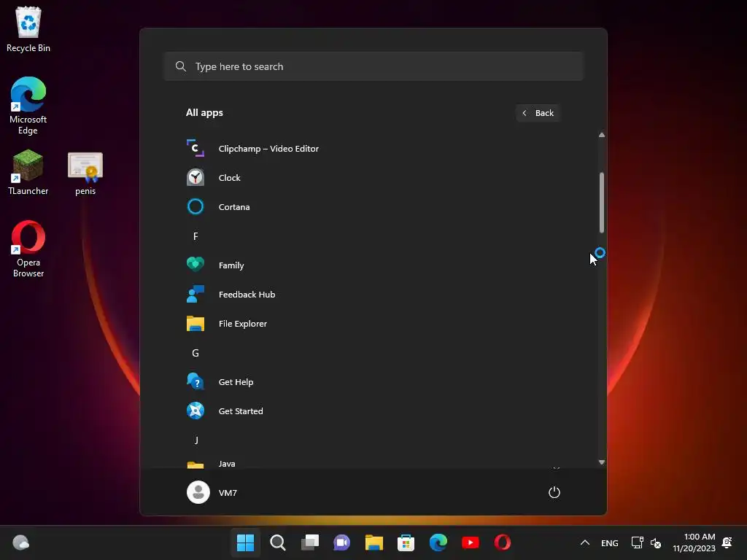Launch Feedback Hub
Screen dimensions: 747x560
click(373, 295)
